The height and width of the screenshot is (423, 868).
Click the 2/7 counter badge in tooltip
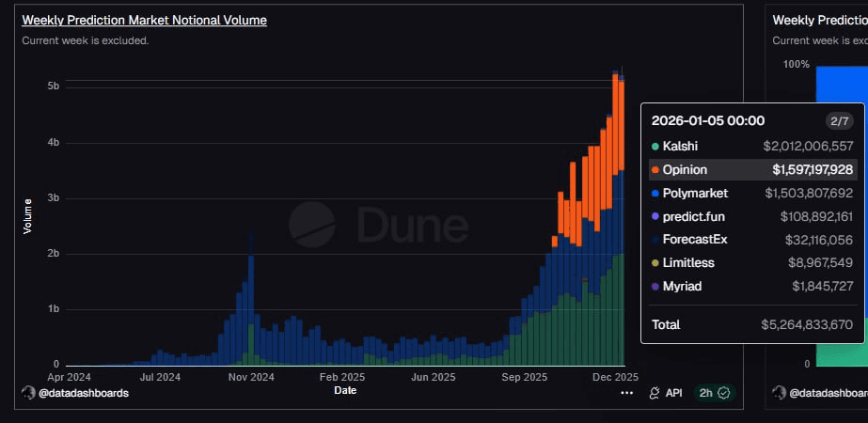point(838,120)
